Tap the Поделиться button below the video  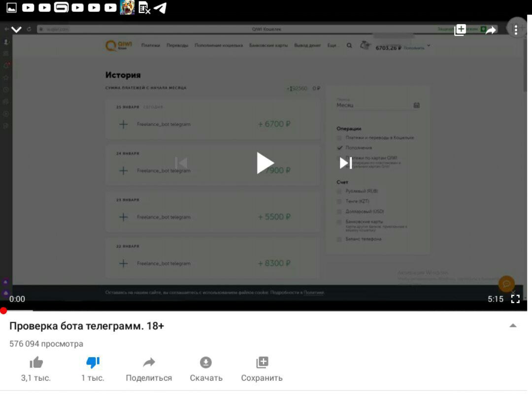149,369
